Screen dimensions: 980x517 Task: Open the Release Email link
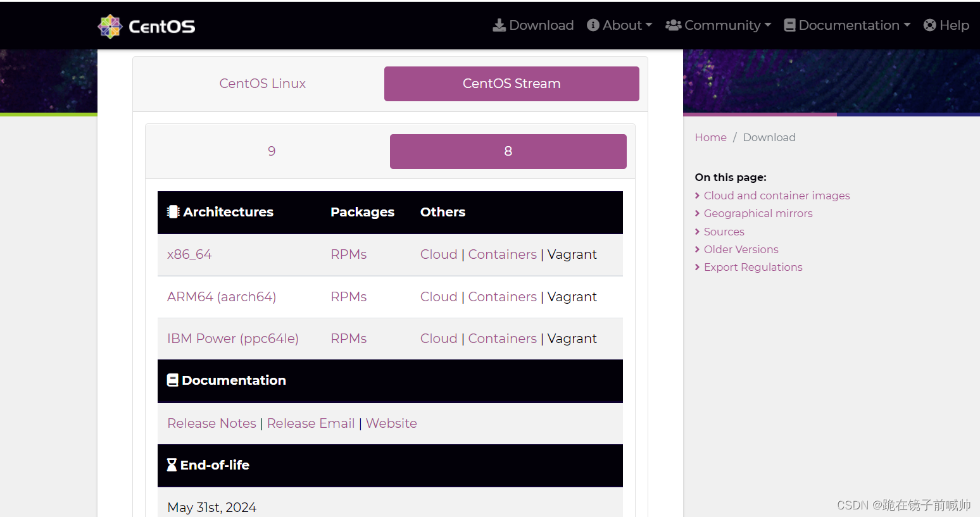click(311, 423)
